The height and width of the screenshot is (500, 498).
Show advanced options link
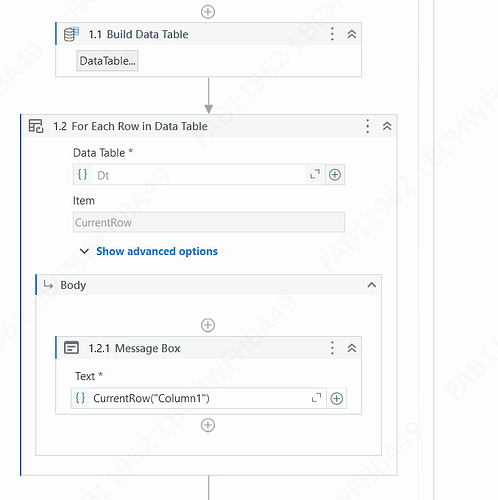point(157,251)
